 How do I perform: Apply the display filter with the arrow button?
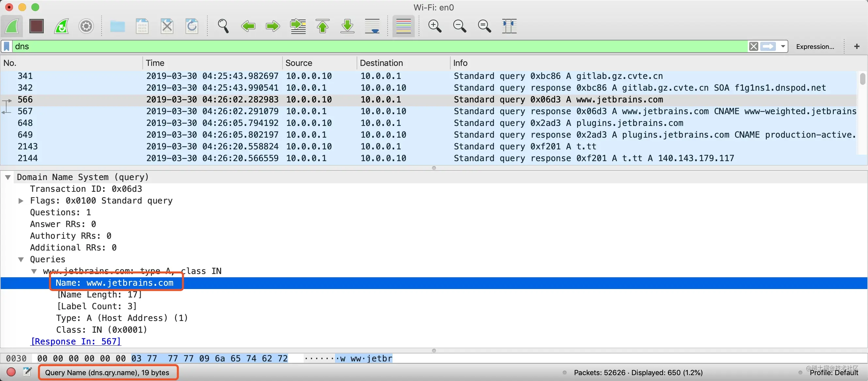pos(768,46)
